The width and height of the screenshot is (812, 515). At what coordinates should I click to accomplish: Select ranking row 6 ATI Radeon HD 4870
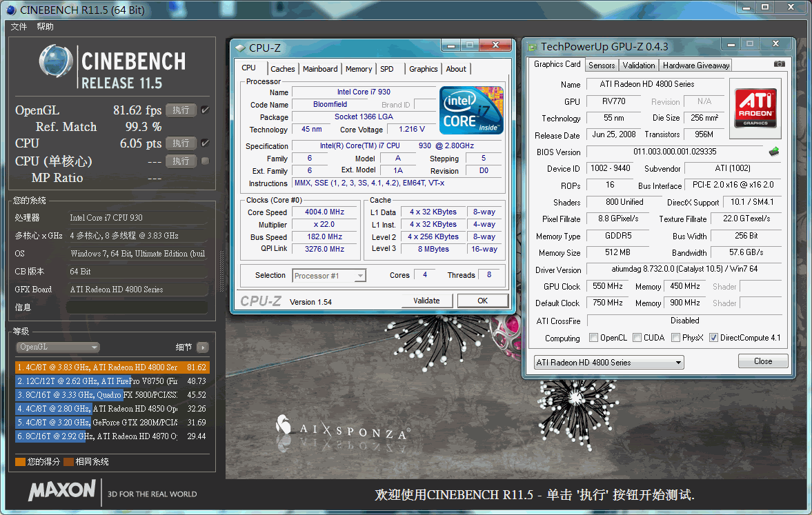coord(112,436)
